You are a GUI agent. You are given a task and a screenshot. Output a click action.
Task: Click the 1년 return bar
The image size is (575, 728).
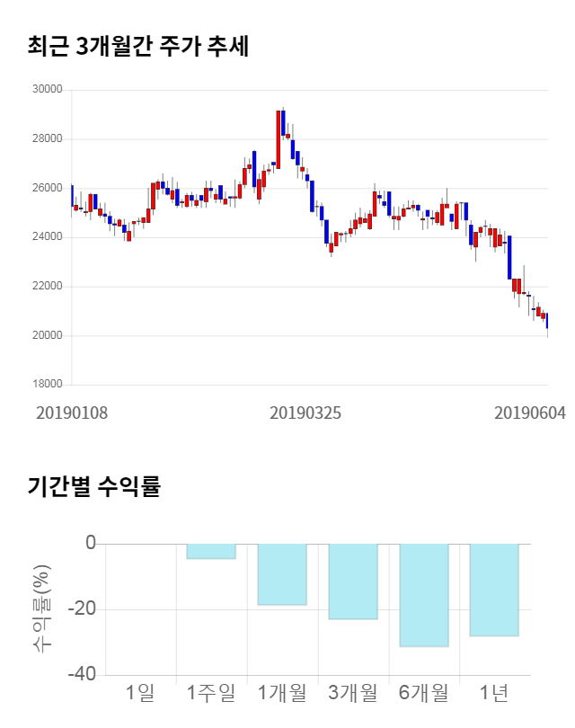[x=494, y=590]
